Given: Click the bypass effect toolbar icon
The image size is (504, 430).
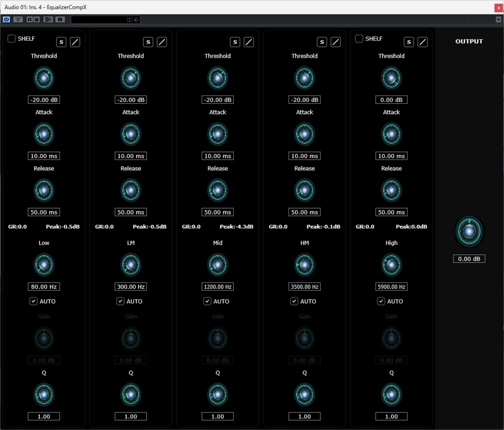Looking at the screenshot, I should pyautogui.click(x=18, y=19).
